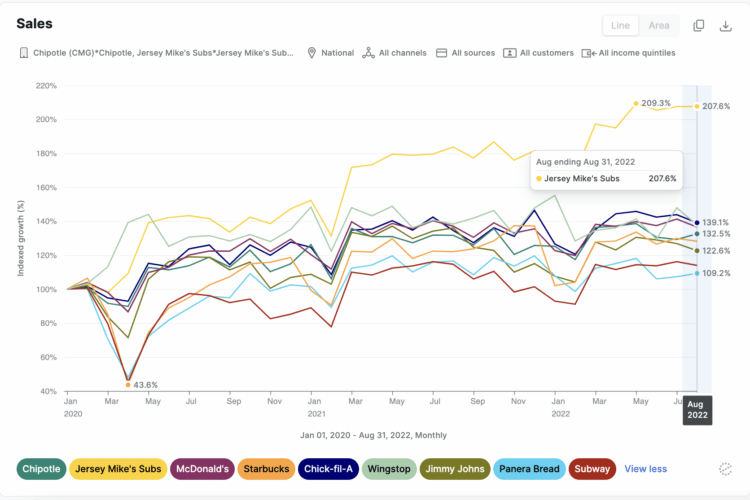Click the 43.6% low data point
This screenshot has width=750, height=500.
pyautogui.click(x=128, y=385)
